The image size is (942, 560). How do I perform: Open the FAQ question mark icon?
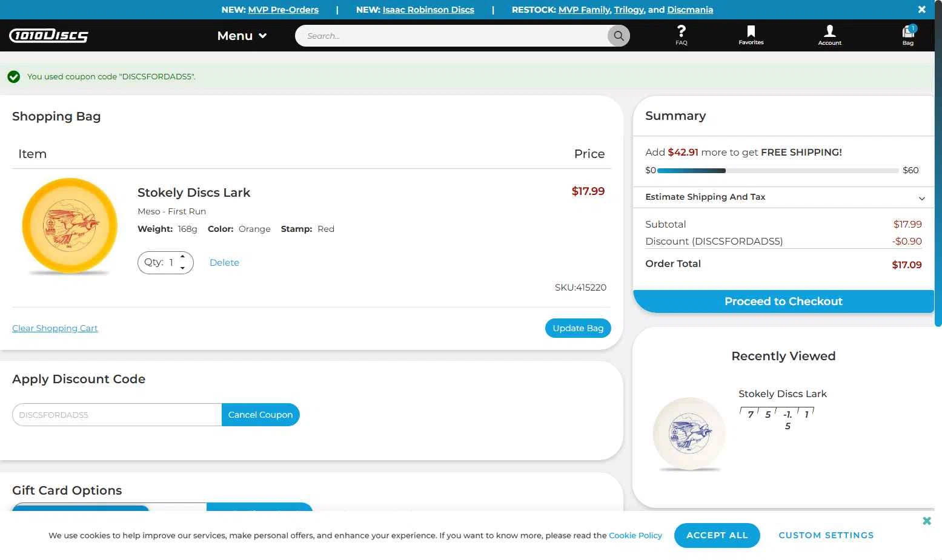[682, 35]
